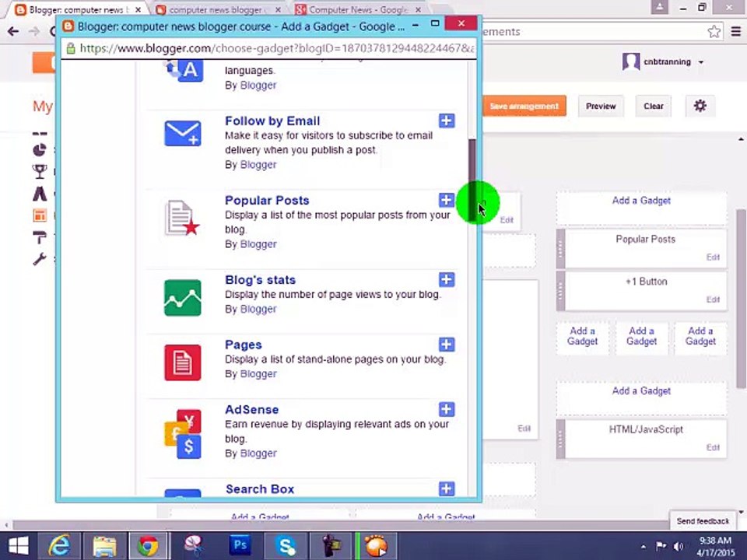Screen dimensions: 747x560
Task: Switch to the first Blogger computer news tab
Action: point(79,9)
